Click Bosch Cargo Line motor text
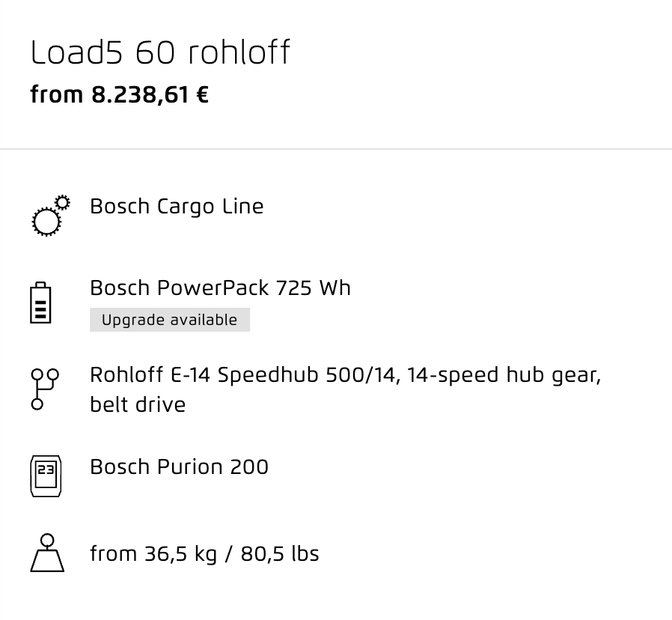The height and width of the screenshot is (620, 672). 177,207
